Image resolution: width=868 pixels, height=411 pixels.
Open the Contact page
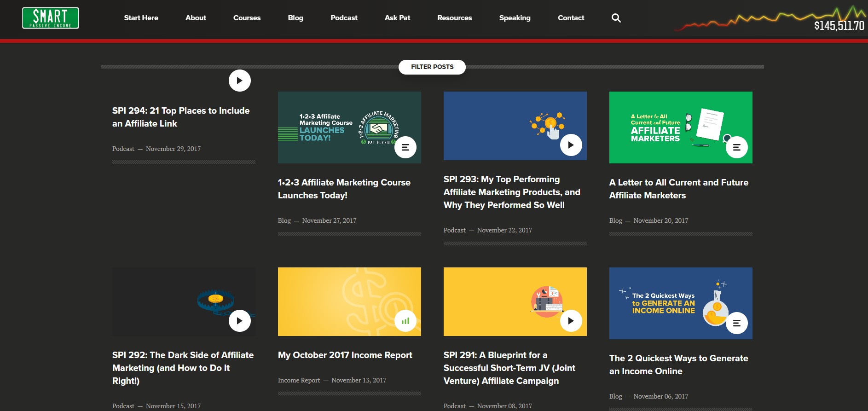[x=571, y=18]
